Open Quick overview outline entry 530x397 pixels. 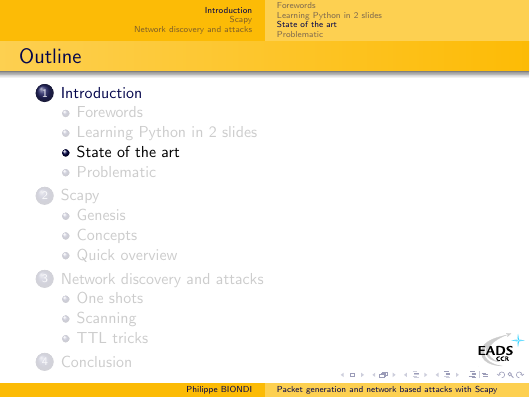point(127,255)
